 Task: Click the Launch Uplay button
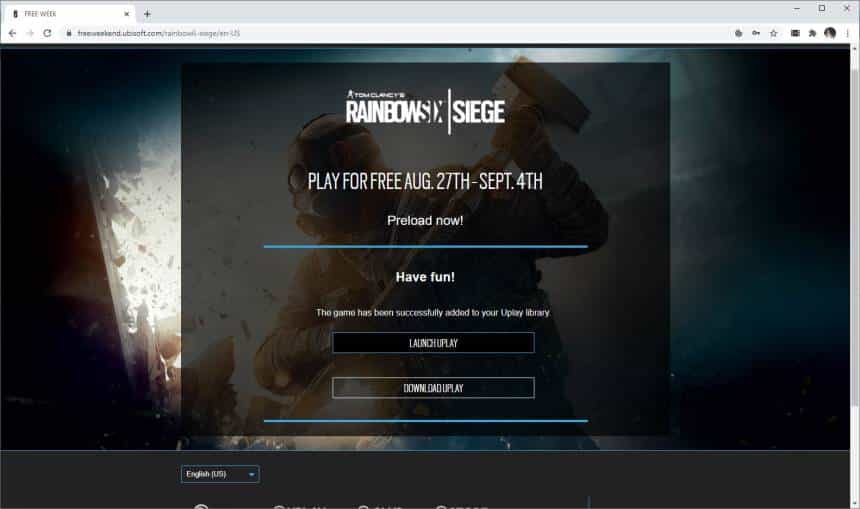click(x=433, y=343)
